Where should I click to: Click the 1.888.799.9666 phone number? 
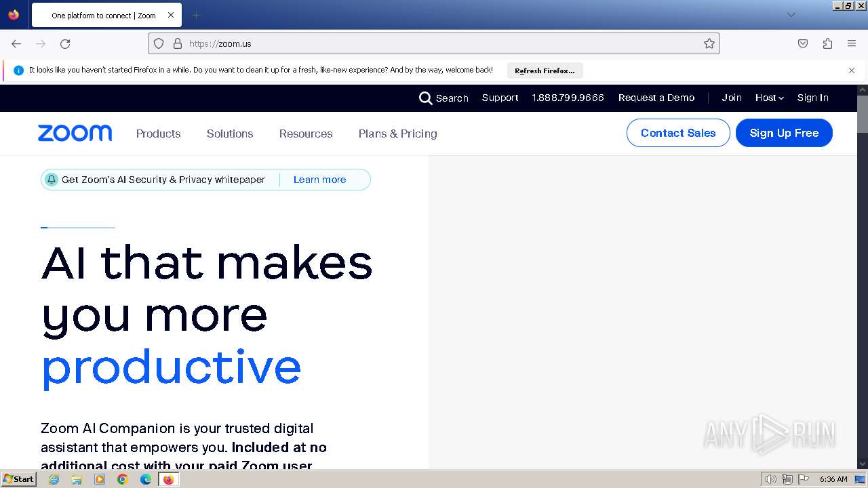(568, 98)
